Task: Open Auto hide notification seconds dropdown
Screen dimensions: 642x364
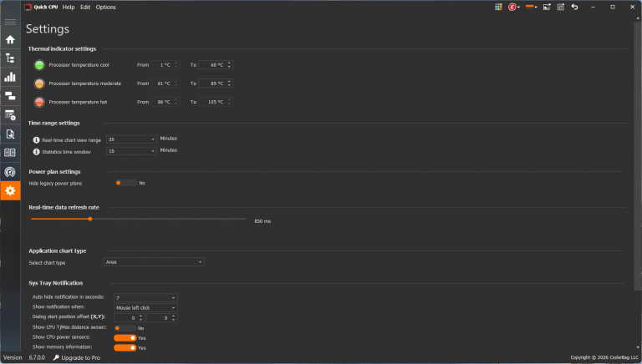Action: coord(145,298)
